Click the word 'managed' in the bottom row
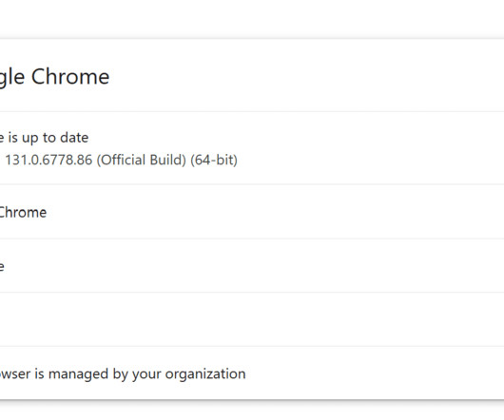The height and width of the screenshot is (420, 504). click(x=78, y=374)
